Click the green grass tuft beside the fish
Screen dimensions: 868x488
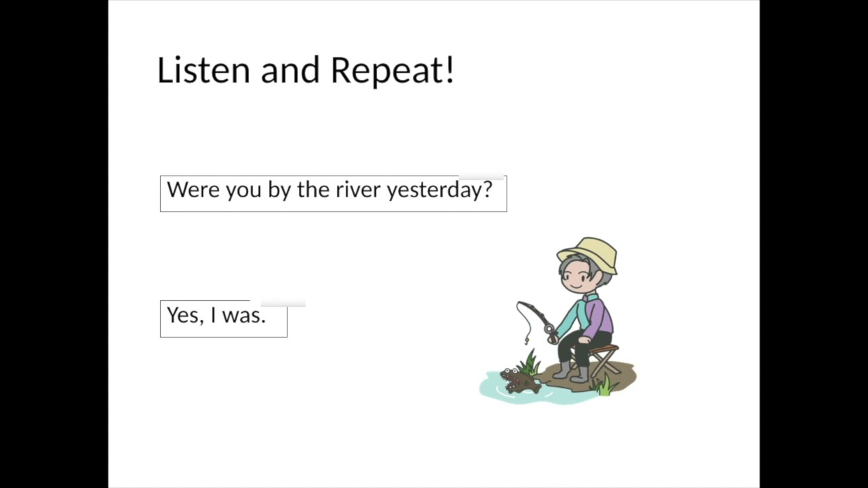pos(529,362)
